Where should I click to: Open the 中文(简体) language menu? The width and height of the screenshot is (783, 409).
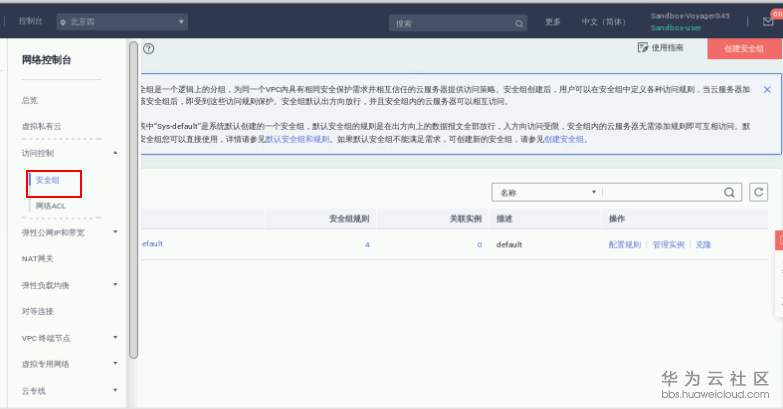pyautogui.click(x=603, y=22)
